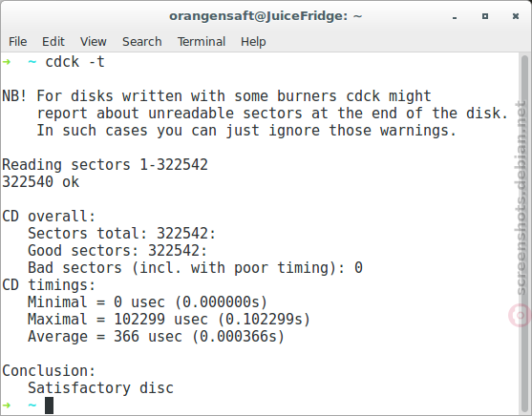Open the Edit menu
Screen dimensions: 532x416
click(53, 42)
